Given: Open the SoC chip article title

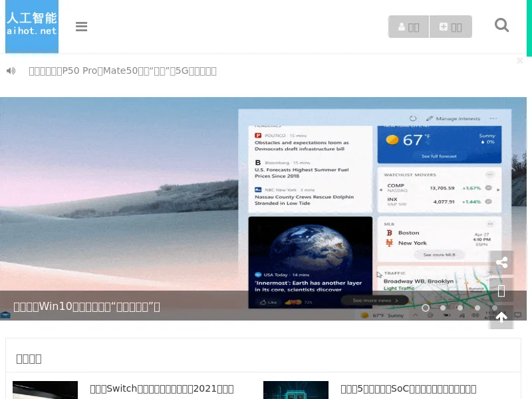Looking at the screenshot, I should tap(408, 388).
